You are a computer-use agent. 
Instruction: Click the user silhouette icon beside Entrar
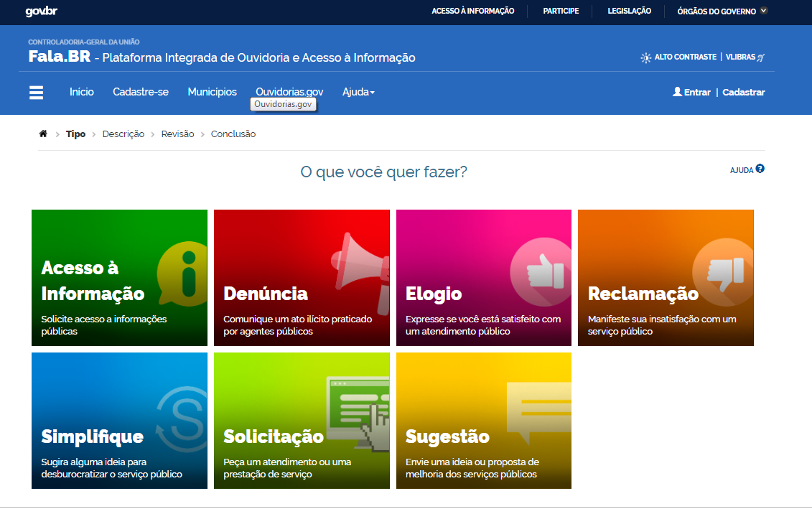pos(677,92)
